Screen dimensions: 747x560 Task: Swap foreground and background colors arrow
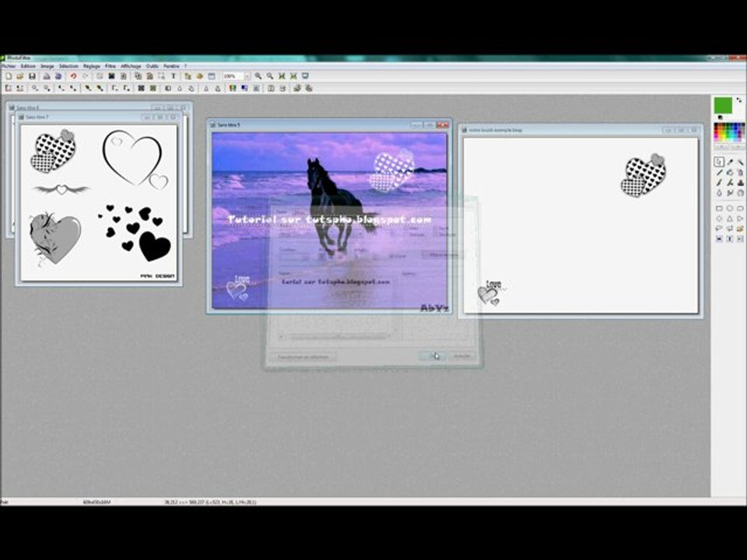click(739, 100)
